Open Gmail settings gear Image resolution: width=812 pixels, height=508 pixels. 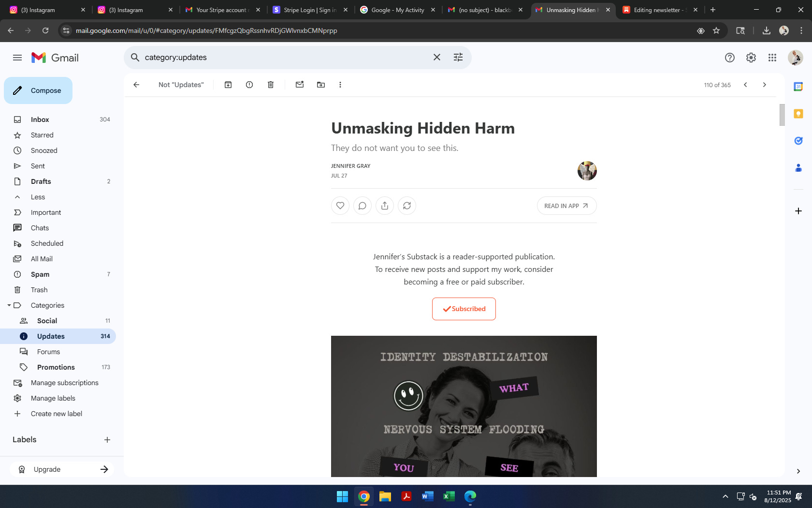coord(751,58)
